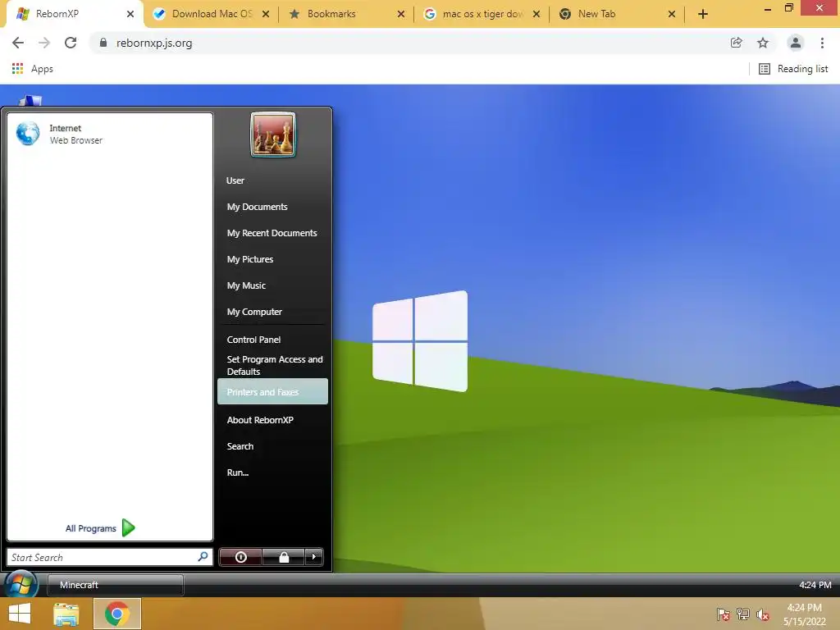Image resolution: width=840 pixels, height=630 pixels.
Task: Reload the page
Action: click(71, 43)
